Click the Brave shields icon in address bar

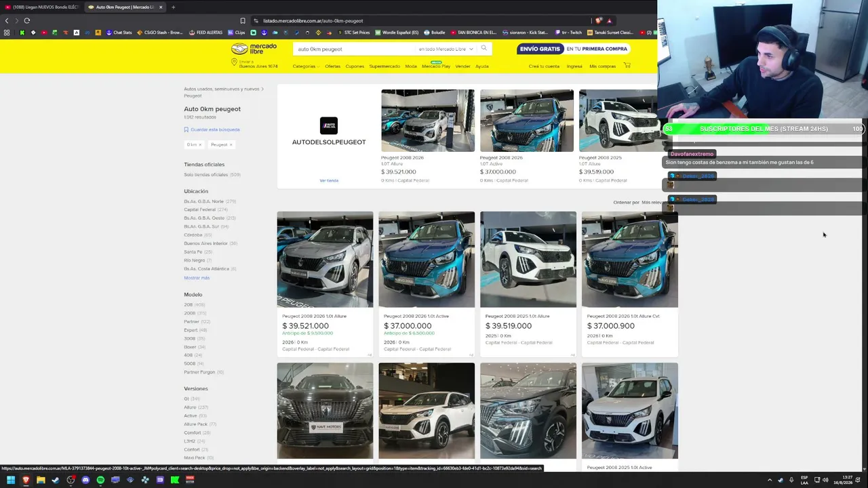(x=598, y=20)
